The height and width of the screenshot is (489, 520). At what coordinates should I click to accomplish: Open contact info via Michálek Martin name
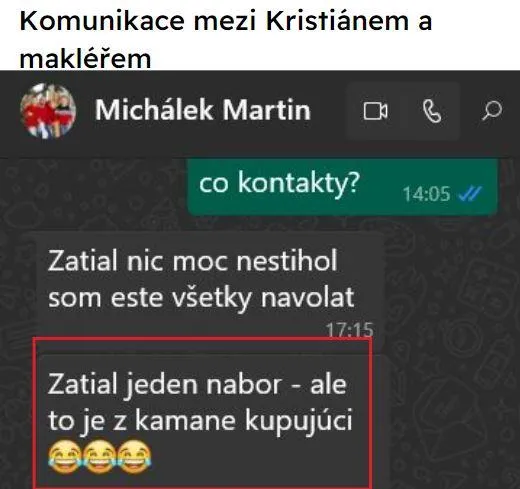point(203,110)
